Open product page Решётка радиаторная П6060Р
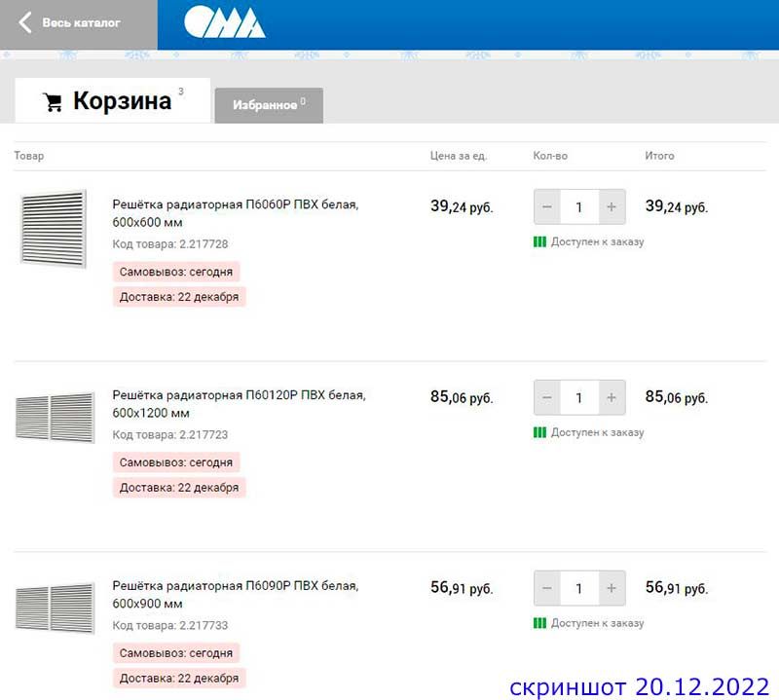 [238, 206]
